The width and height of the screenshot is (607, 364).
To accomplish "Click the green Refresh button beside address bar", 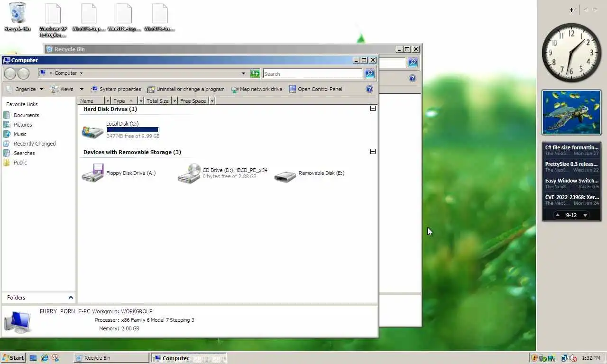I will coord(255,73).
